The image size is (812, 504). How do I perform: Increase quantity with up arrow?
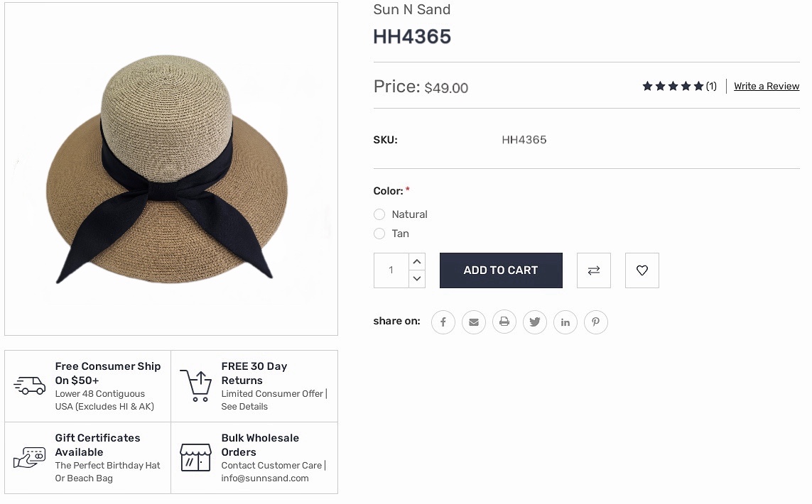click(x=417, y=261)
